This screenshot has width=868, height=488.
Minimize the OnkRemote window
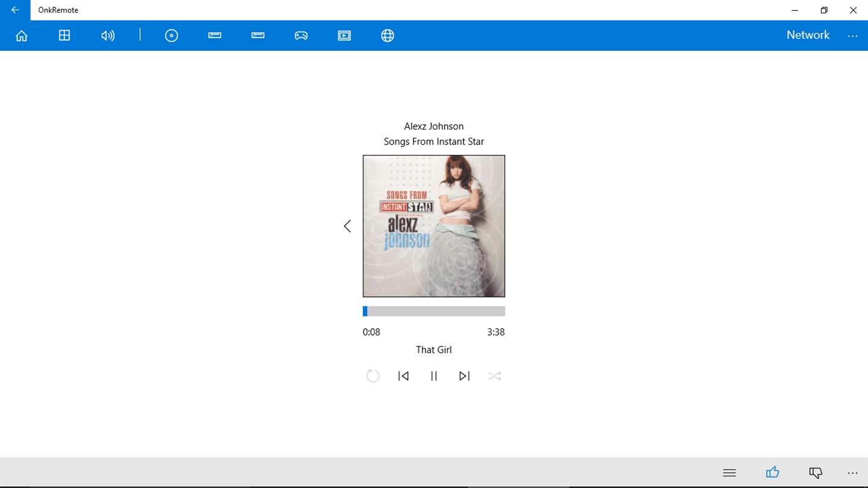(x=795, y=10)
